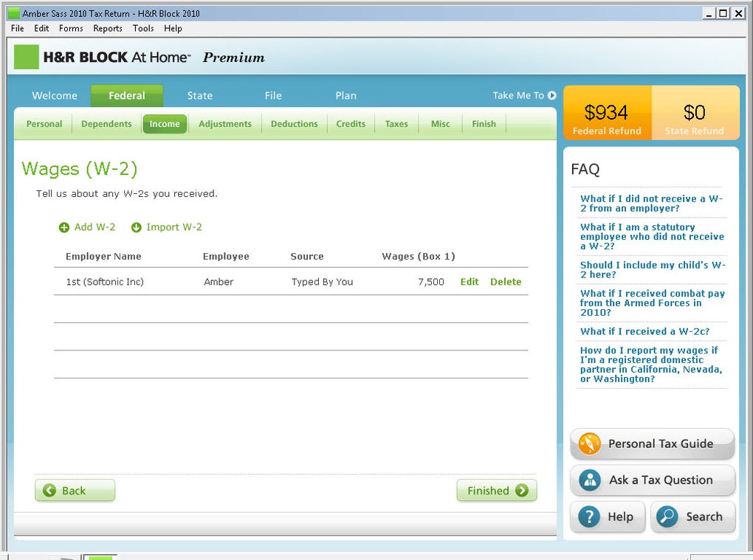753x560 pixels.
Task: Click the Employee column header
Action: point(226,256)
